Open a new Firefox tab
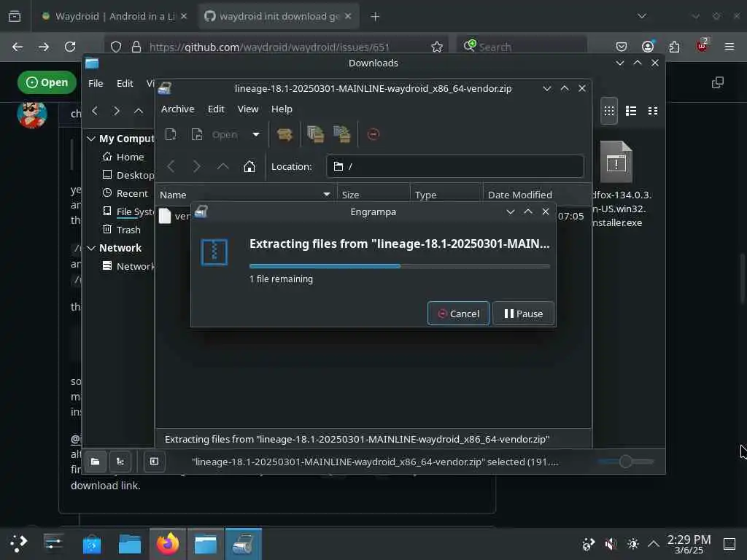The width and height of the screenshot is (747, 560). 375,17
